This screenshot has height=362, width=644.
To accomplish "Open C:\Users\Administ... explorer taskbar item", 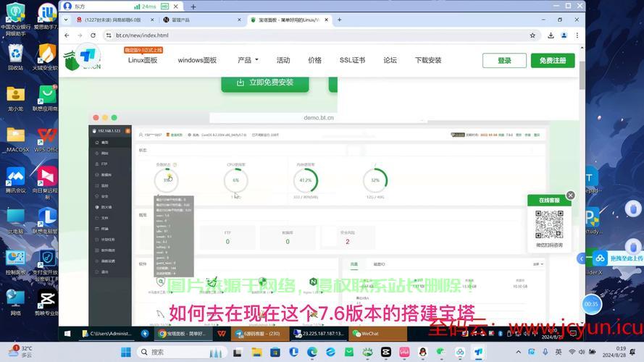I will [x=107, y=334].
